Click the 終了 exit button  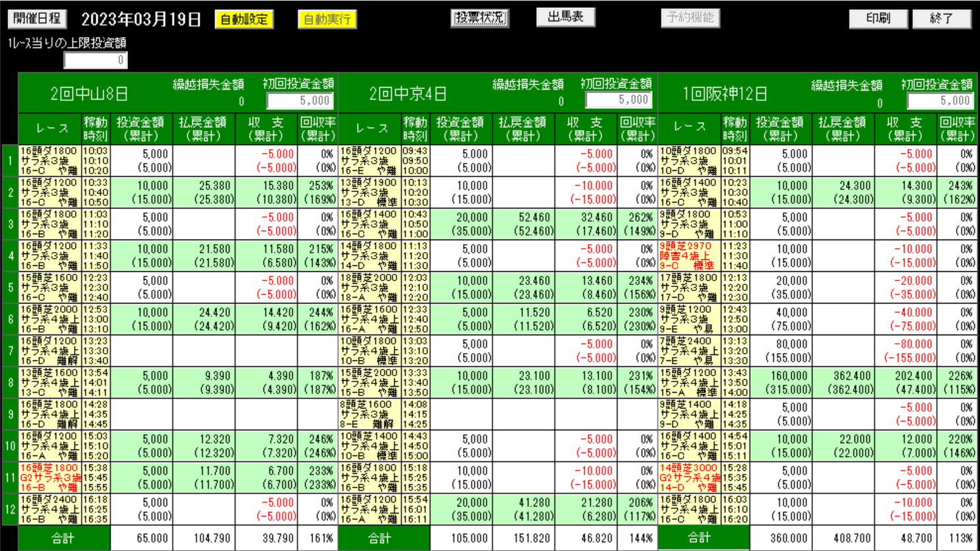(942, 18)
